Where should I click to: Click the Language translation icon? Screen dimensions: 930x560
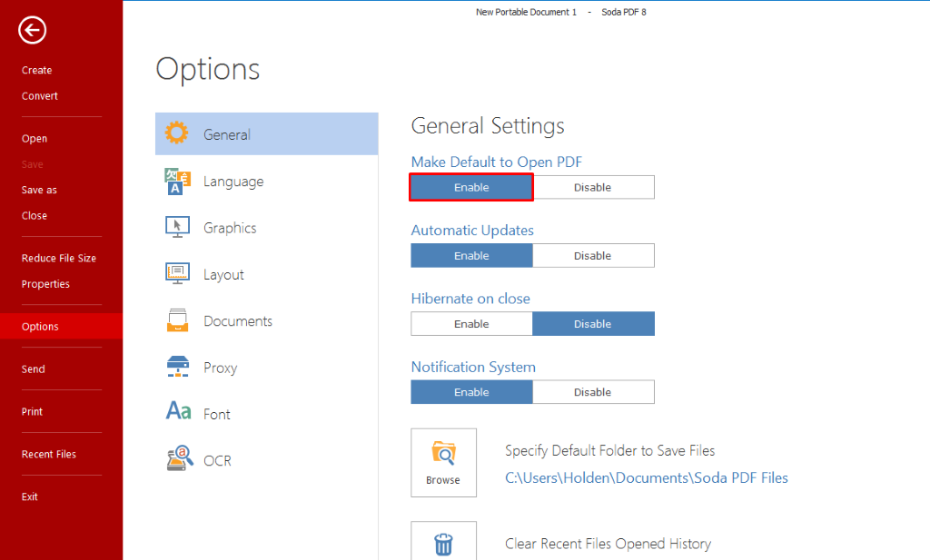177,182
